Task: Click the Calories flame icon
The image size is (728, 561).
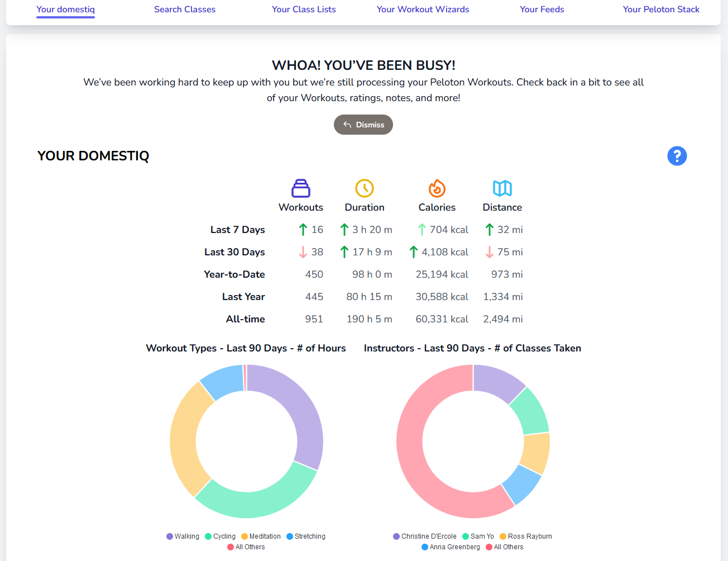Action: pyautogui.click(x=437, y=188)
